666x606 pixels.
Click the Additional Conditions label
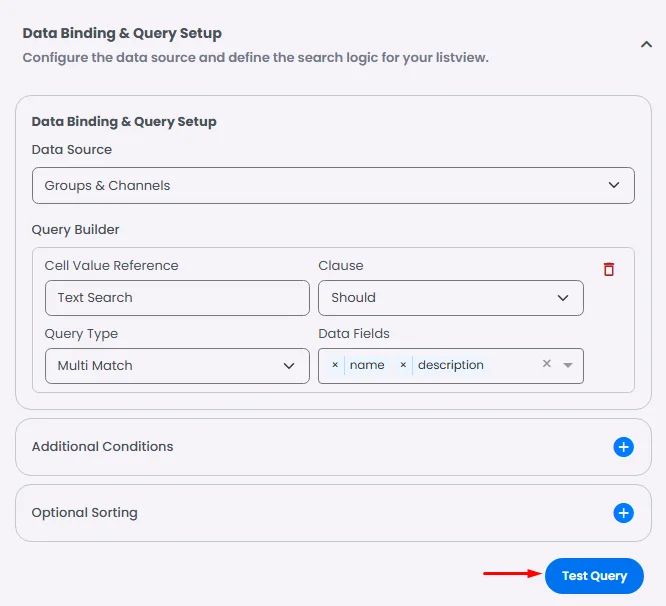[x=102, y=447]
